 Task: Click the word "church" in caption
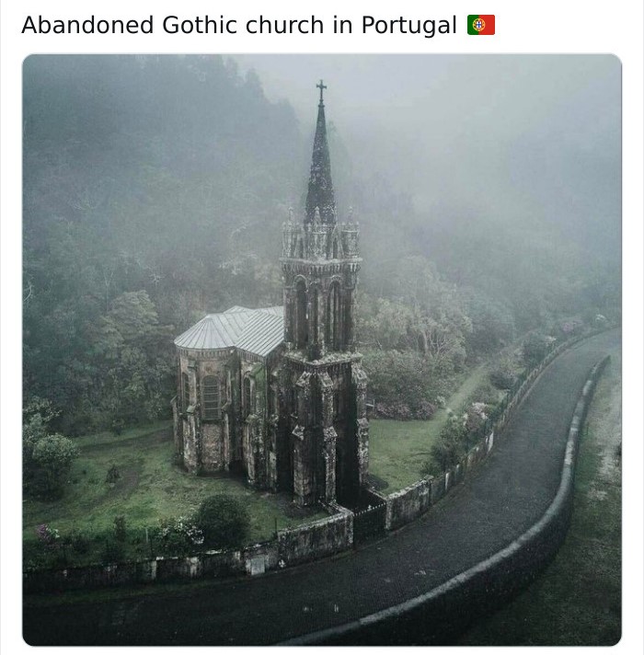tap(285, 25)
